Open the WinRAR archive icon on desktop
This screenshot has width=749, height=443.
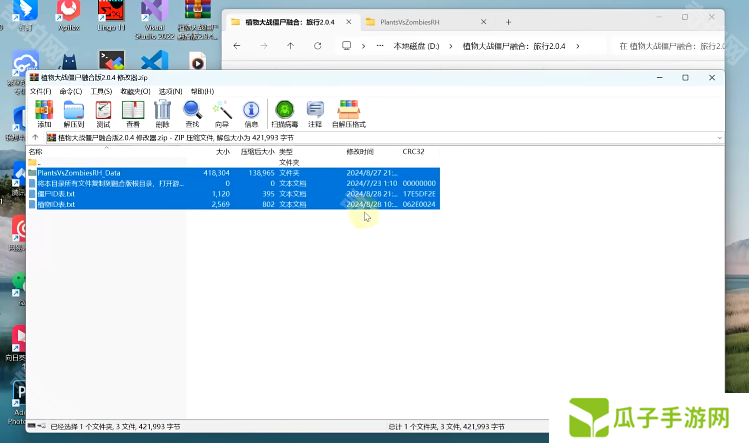coord(198,19)
